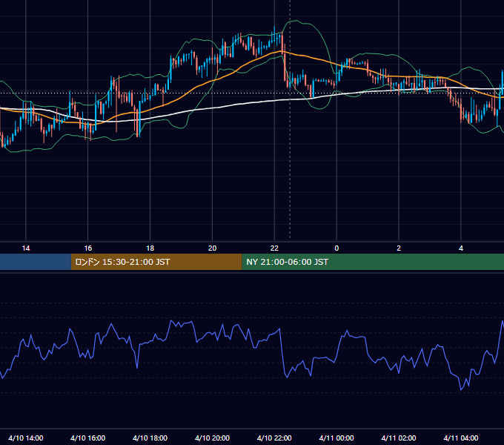Screen dimensions: 504x445
Task: Click the ロンドン 15:30-21:00 JST session bar
Action: [156, 262]
